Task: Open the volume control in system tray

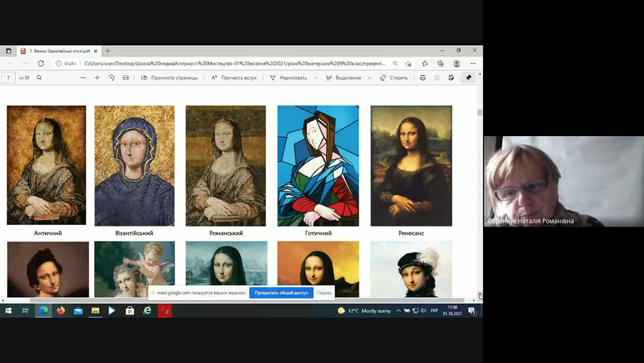Action: coord(424,311)
